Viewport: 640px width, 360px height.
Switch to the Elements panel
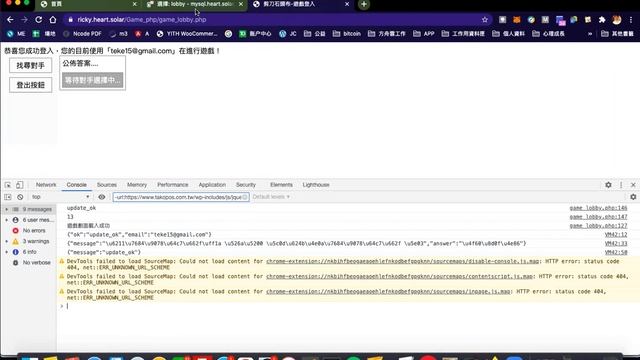pyautogui.click(x=281, y=185)
